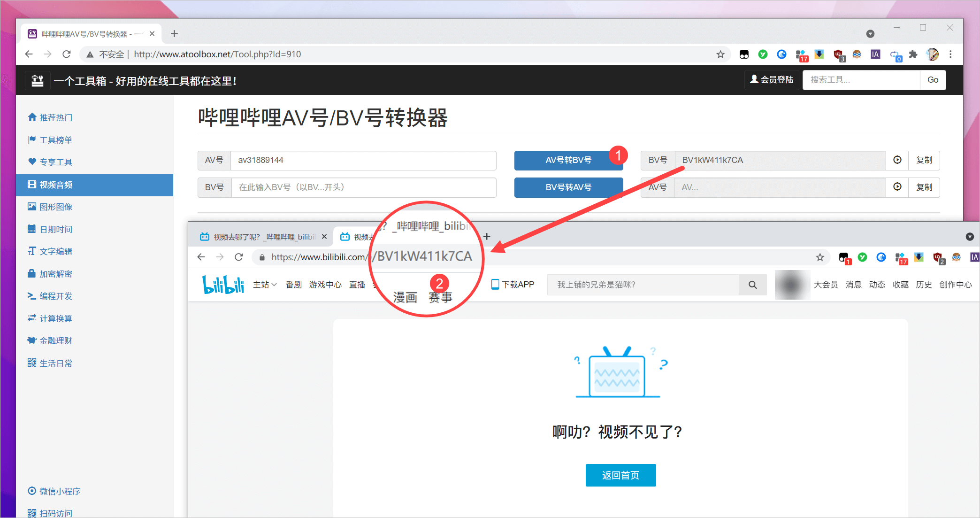Open the Chrome extensions puzzle icon

point(913,54)
